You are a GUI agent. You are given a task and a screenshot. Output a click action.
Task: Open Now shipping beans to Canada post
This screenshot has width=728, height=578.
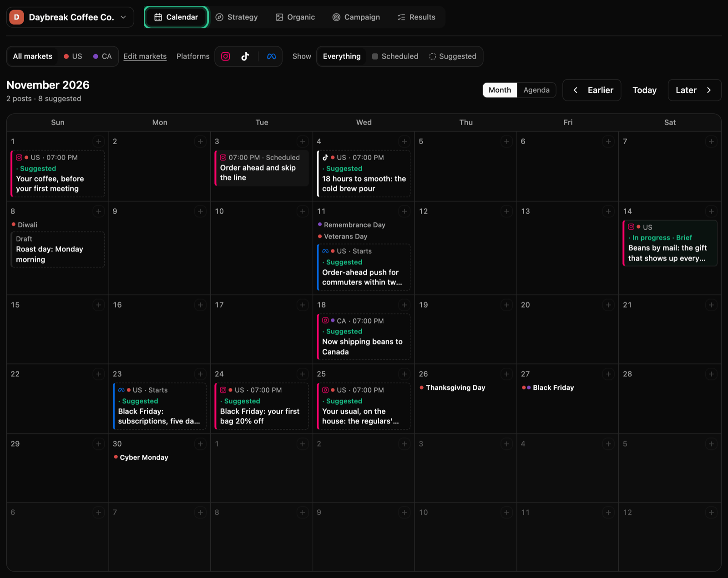364,337
